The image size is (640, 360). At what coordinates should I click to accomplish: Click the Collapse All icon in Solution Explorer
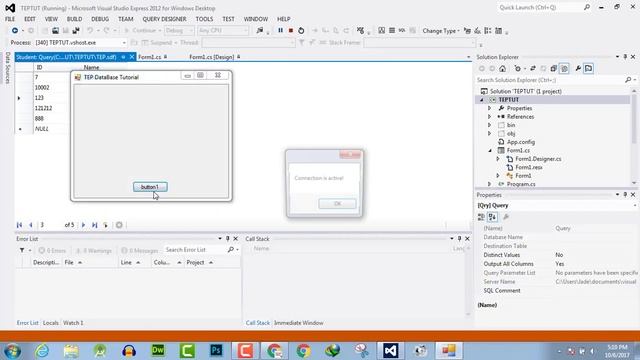pyautogui.click(x=553, y=69)
